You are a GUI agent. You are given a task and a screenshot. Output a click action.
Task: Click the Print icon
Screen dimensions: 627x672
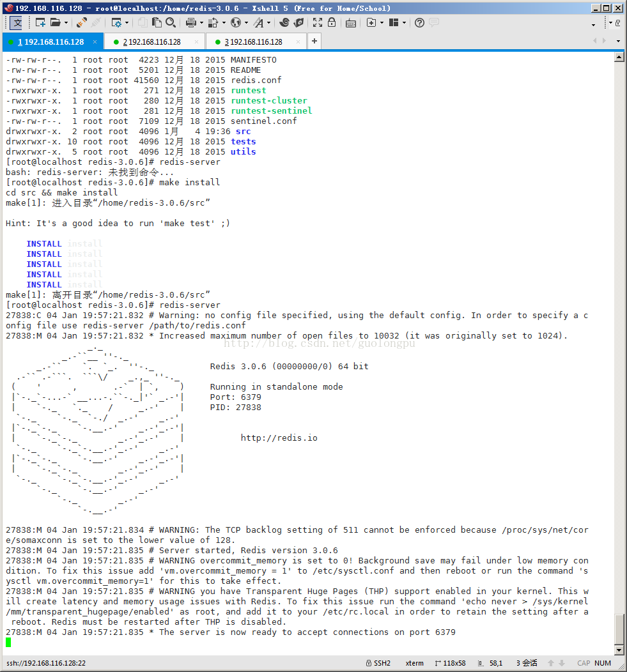pyautogui.click(x=191, y=23)
